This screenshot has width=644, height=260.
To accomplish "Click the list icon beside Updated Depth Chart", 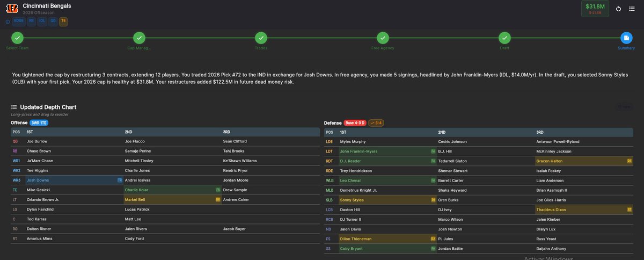I will pyautogui.click(x=14, y=107).
